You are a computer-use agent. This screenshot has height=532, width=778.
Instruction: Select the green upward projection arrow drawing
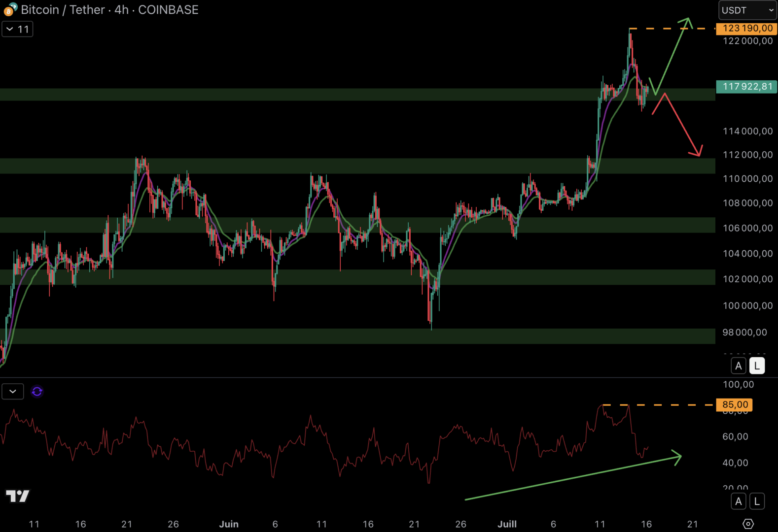(x=672, y=56)
